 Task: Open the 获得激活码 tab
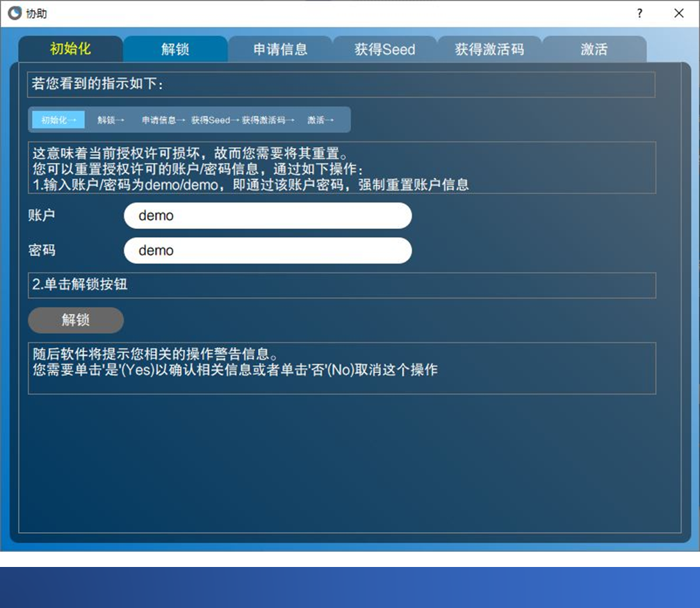[489, 49]
